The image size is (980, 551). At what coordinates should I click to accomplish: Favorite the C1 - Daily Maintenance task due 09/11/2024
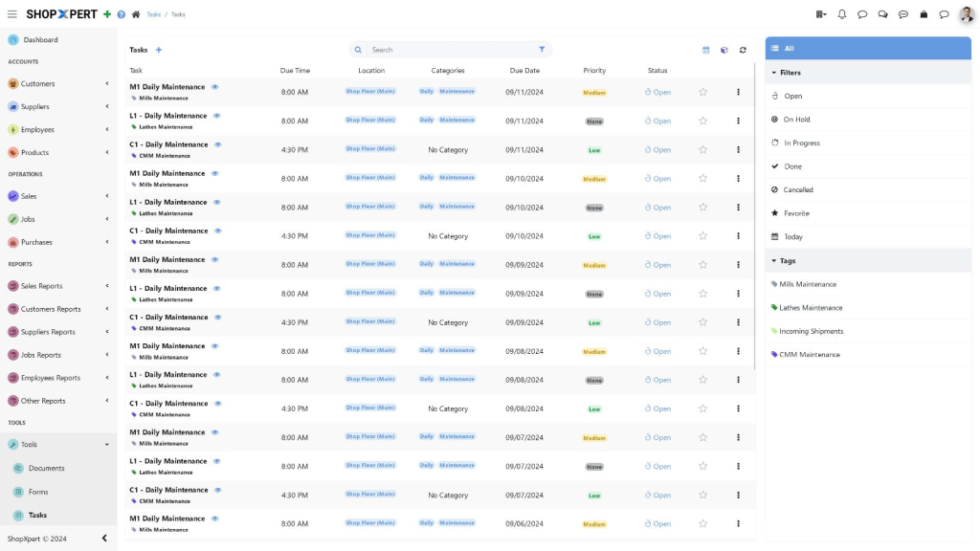tap(703, 149)
